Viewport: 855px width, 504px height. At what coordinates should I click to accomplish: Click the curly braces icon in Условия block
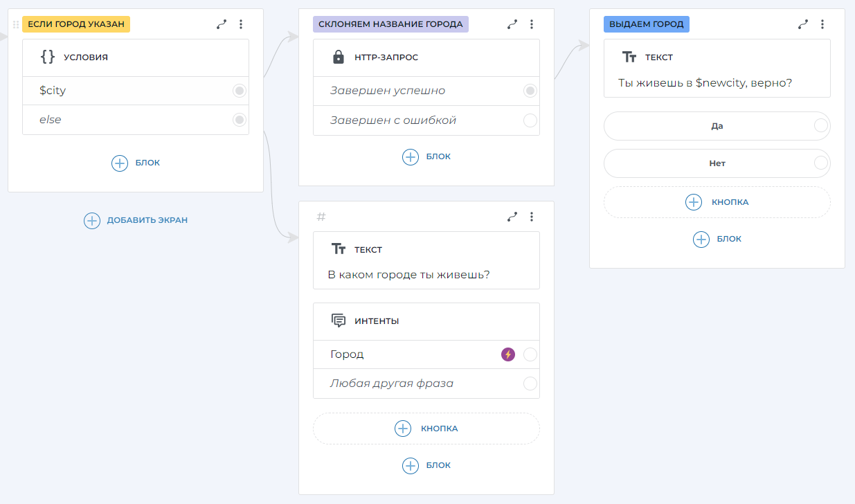pyautogui.click(x=48, y=57)
